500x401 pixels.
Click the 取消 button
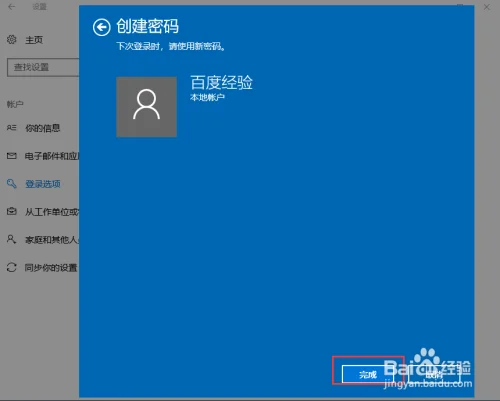click(x=434, y=375)
